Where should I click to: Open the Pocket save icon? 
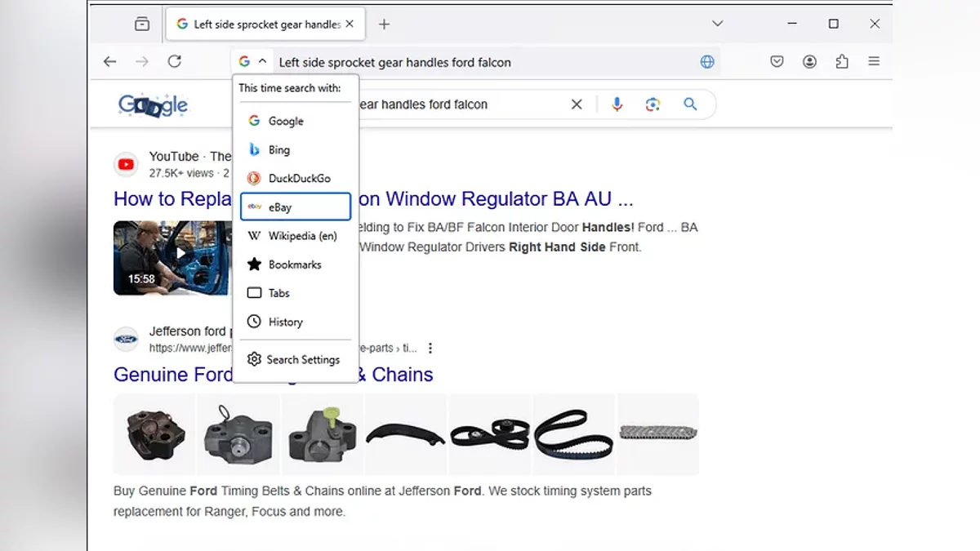coord(777,61)
